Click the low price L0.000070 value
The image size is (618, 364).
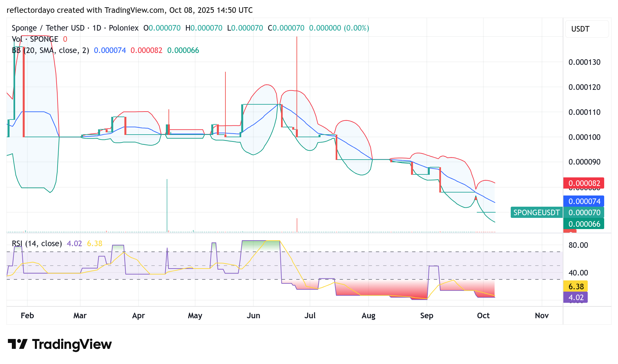[x=245, y=28]
